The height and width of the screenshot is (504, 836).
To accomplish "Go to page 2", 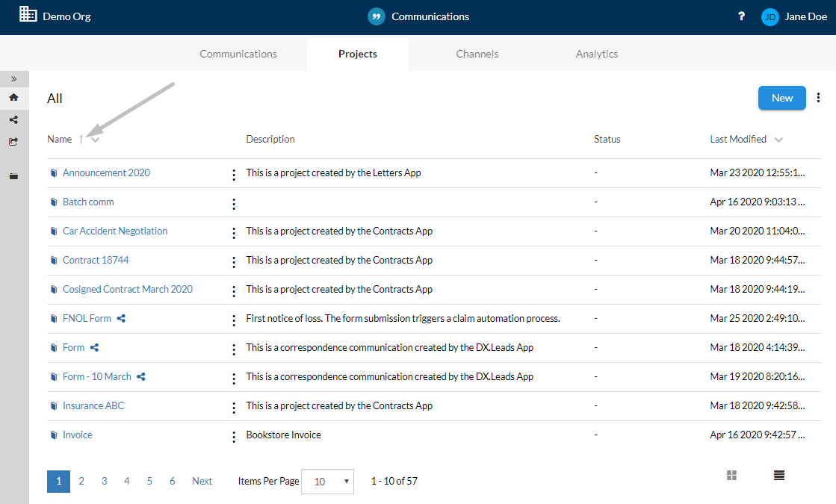I will pos(81,481).
